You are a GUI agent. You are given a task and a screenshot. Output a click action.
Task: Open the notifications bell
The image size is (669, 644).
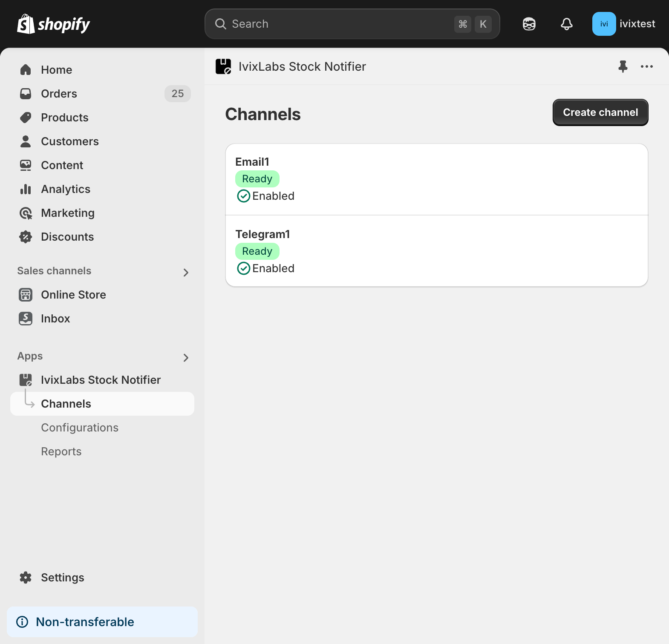(x=567, y=24)
